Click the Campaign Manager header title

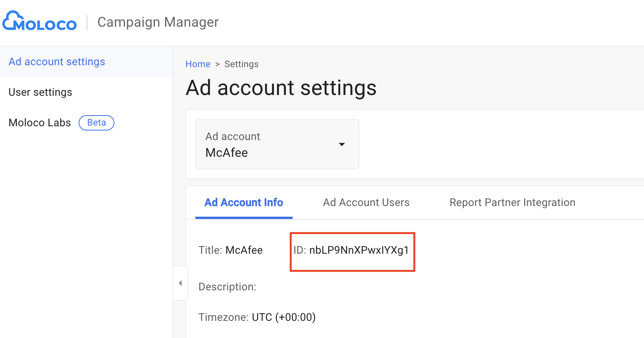tap(158, 22)
